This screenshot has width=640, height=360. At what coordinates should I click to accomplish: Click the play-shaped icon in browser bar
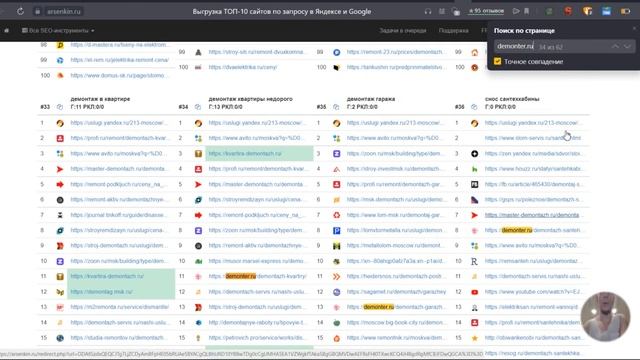click(x=516, y=11)
